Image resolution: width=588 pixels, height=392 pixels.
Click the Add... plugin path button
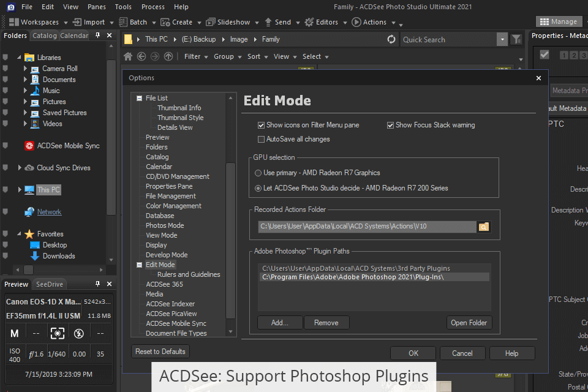pos(280,323)
